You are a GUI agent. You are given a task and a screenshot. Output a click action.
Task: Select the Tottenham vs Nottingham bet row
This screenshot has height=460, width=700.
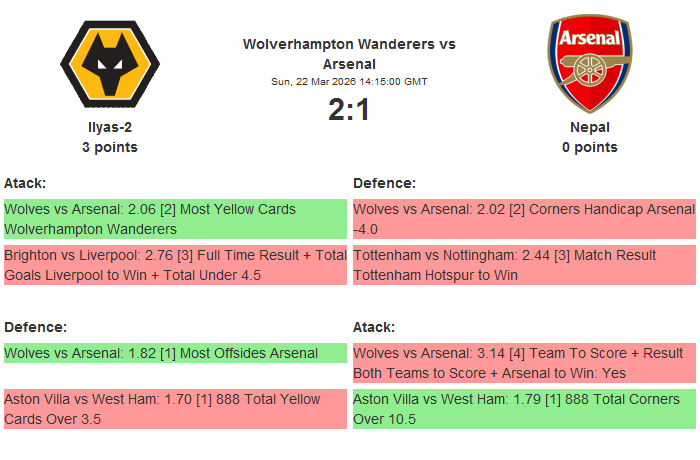click(524, 265)
